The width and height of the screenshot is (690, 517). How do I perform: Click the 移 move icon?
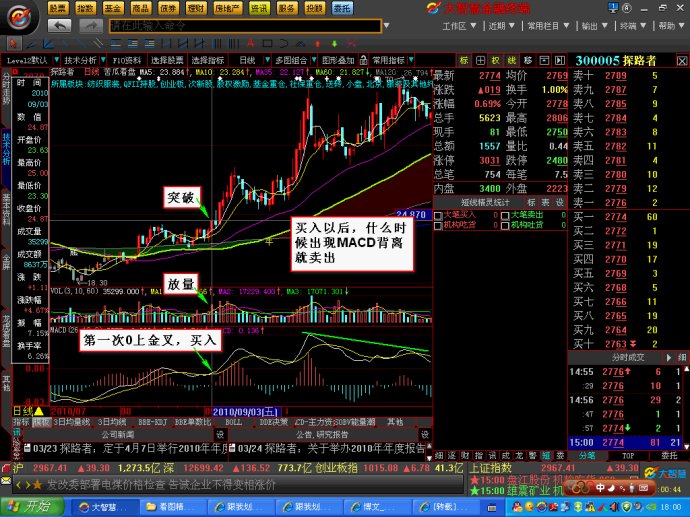click(x=528, y=60)
